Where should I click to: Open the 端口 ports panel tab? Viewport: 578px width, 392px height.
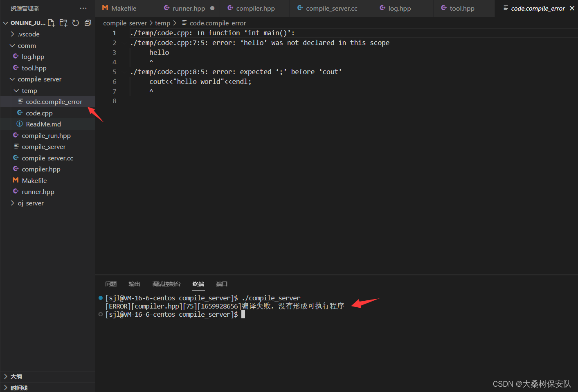(222, 284)
